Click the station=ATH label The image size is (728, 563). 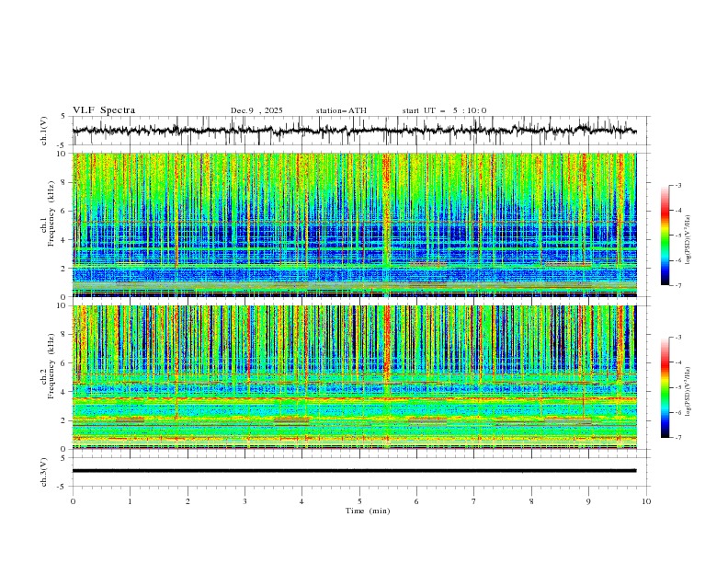pyautogui.click(x=341, y=110)
